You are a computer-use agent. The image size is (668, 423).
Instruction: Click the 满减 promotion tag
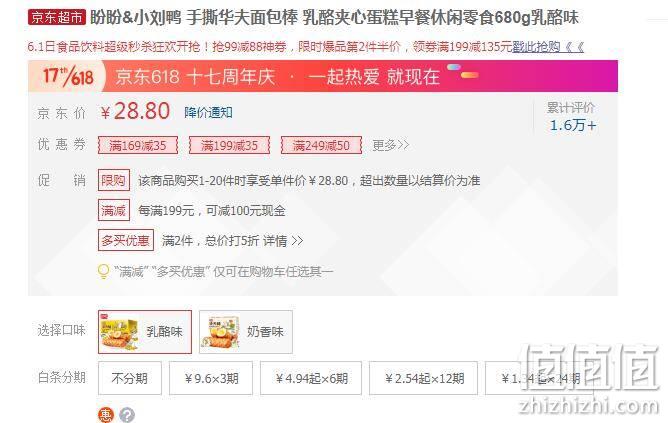click(x=114, y=210)
